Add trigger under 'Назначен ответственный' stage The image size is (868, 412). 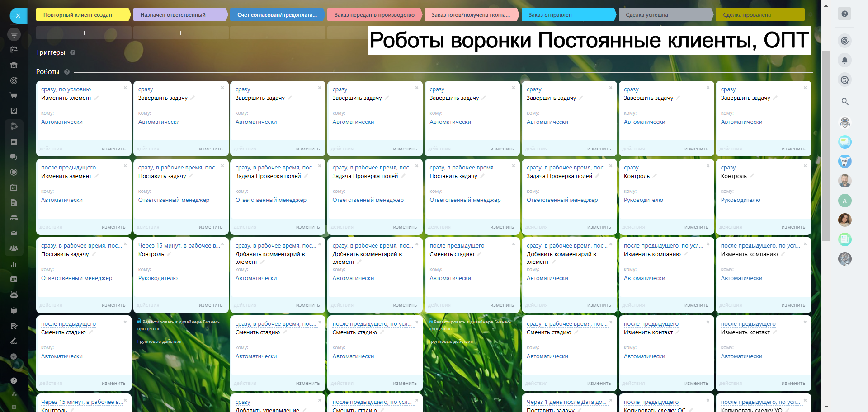pos(181,33)
